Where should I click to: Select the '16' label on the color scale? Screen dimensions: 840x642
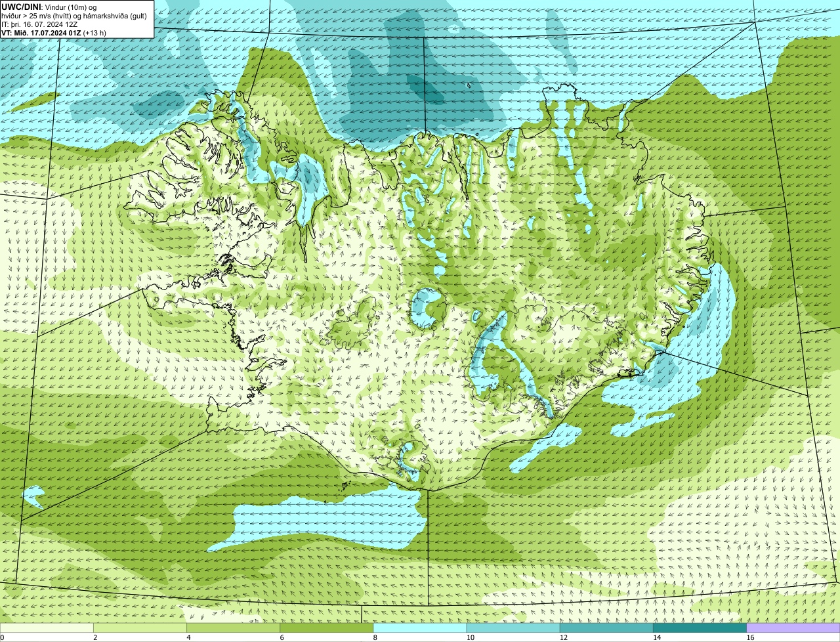pyautogui.click(x=750, y=637)
